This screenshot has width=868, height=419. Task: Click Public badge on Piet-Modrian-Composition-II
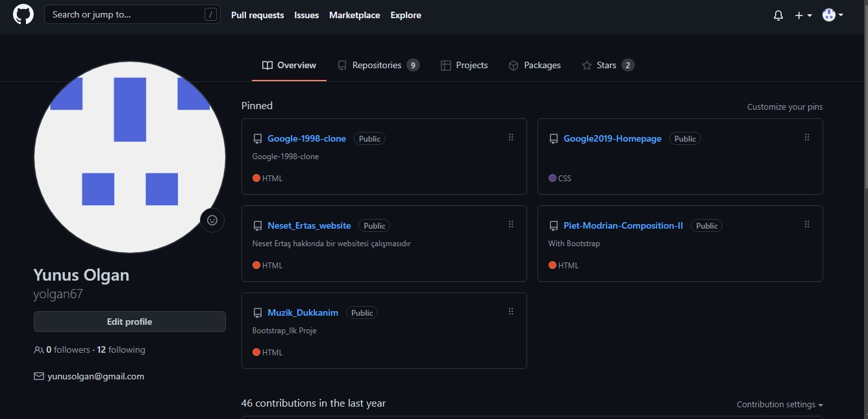[706, 225]
